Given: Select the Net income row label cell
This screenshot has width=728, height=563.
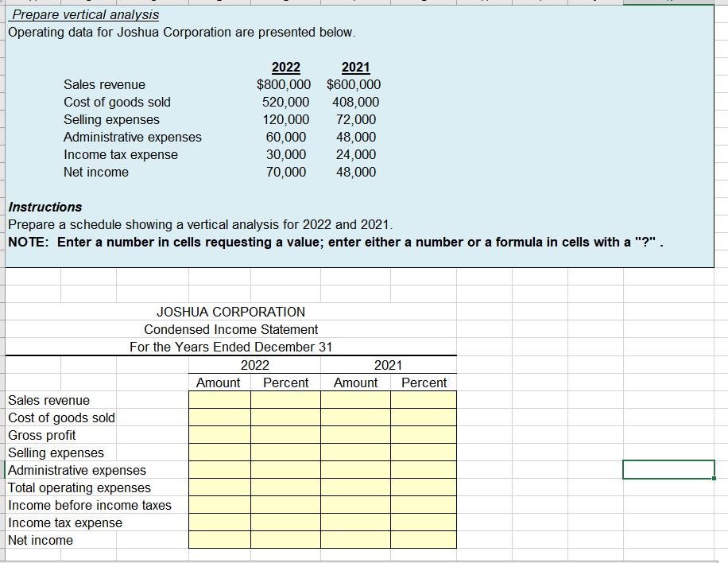Looking at the screenshot, I should (41, 540).
